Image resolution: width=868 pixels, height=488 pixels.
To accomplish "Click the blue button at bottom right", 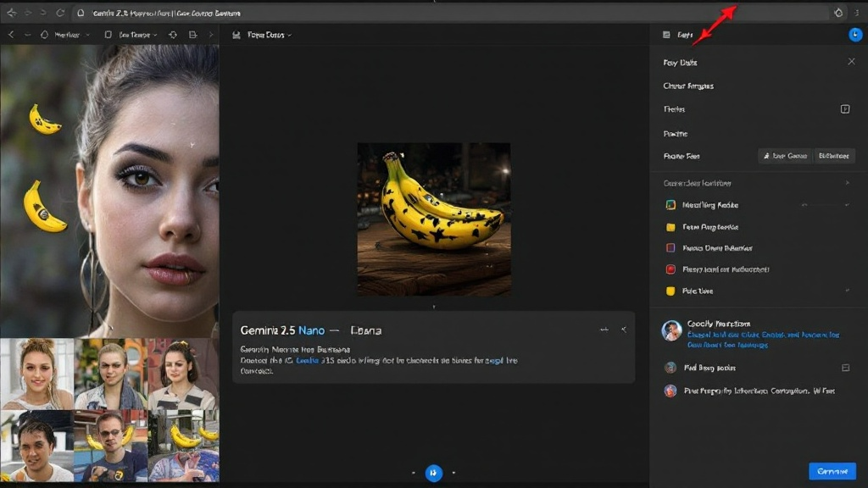I will (x=832, y=471).
